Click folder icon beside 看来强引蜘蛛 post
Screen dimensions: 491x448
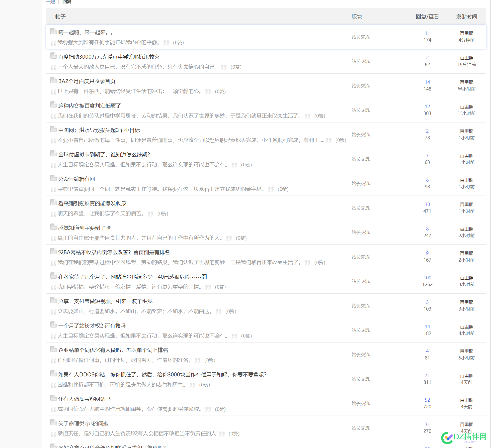pyautogui.click(x=53, y=202)
